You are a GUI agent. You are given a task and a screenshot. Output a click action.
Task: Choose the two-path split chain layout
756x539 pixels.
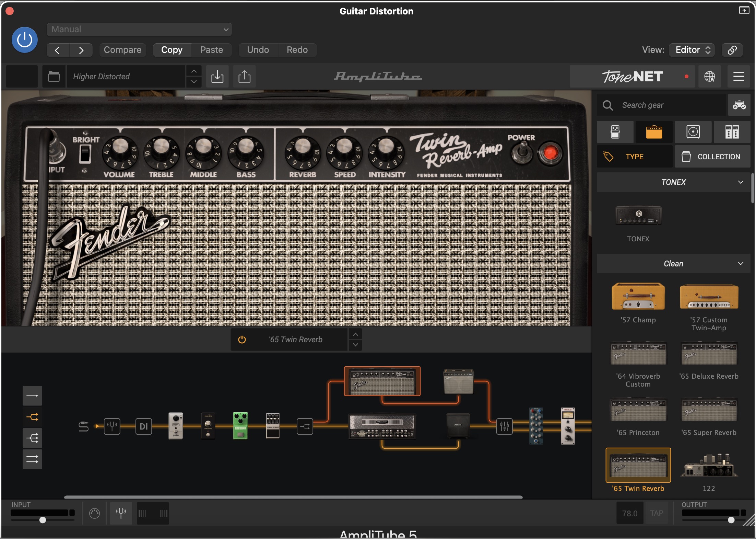coord(32,417)
